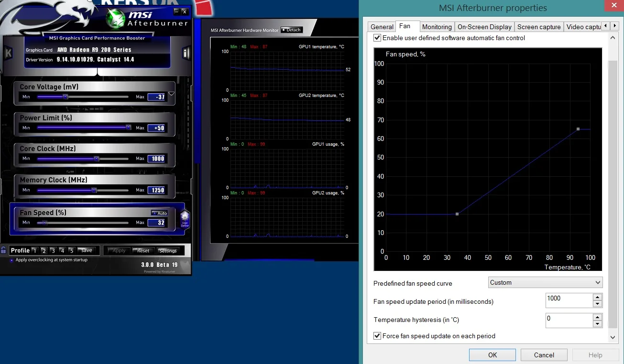Open the info i button in Afterburner
Viewport: 624px width, 364px height.
coord(186,53)
